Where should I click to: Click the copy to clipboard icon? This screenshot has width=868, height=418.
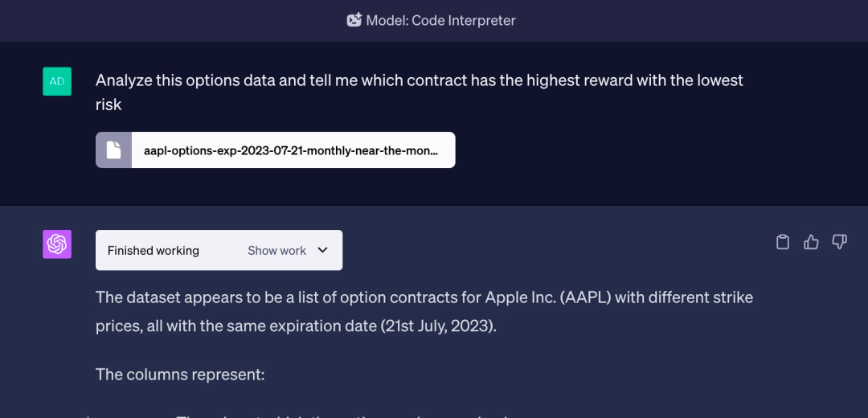click(x=782, y=242)
